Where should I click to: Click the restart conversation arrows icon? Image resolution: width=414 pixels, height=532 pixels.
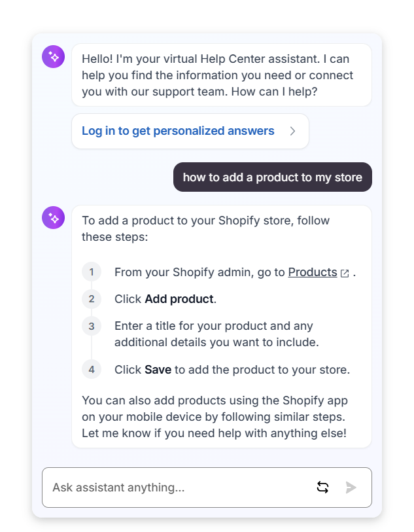[322, 488]
